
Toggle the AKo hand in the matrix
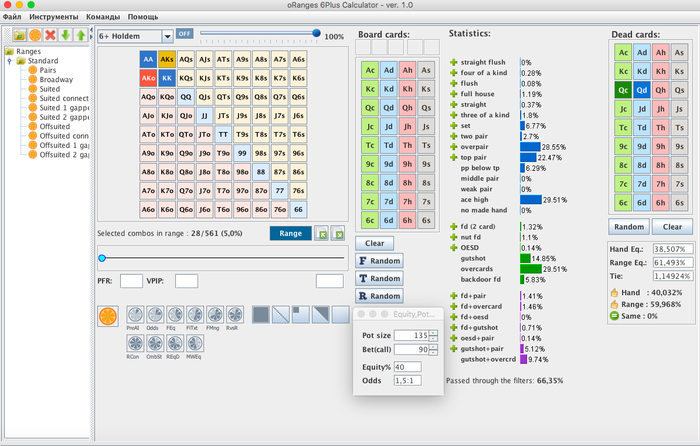[148, 78]
